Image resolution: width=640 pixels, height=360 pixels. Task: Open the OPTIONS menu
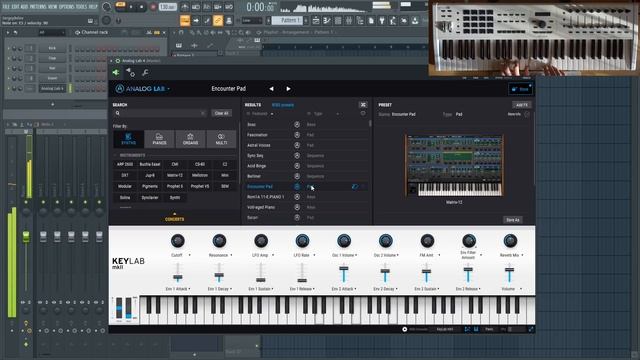click(67, 7)
